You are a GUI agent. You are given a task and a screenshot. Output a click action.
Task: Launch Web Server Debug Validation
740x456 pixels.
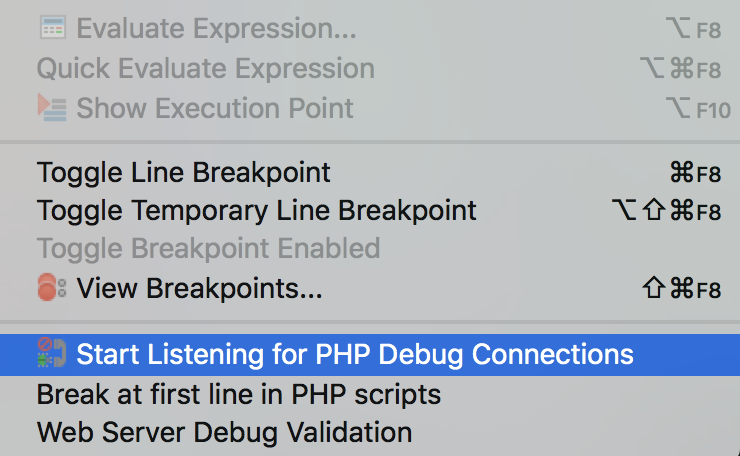[224, 432]
